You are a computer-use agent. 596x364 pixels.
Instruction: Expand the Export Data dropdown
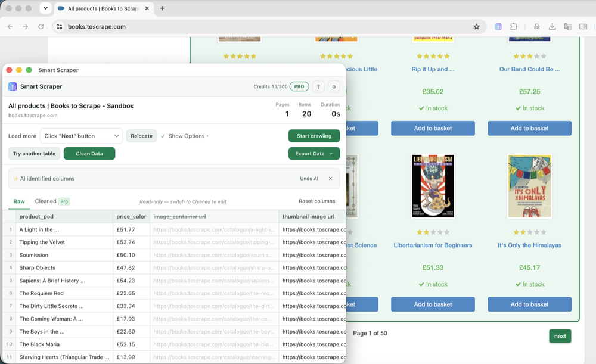pyautogui.click(x=314, y=154)
